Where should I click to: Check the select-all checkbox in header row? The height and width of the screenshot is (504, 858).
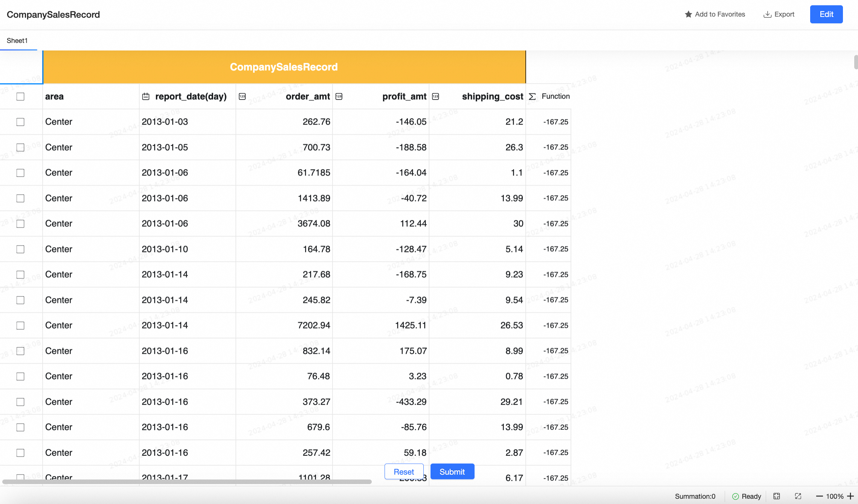point(20,96)
